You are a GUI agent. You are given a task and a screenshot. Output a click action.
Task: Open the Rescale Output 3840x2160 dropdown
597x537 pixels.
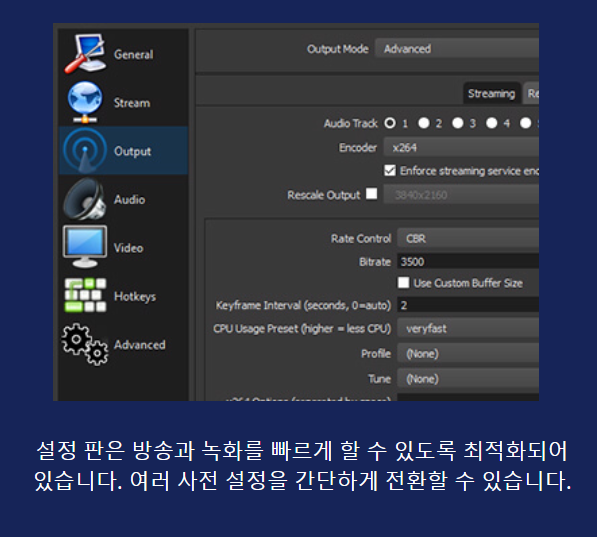coord(461,195)
